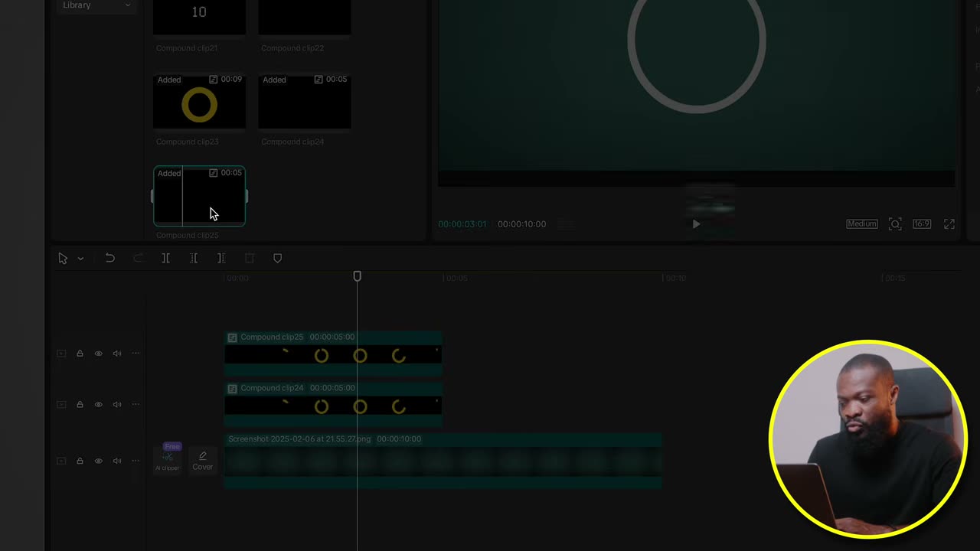Select the Compound clip22 thumbnail
The height and width of the screenshot is (551, 980).
[305, 17]
